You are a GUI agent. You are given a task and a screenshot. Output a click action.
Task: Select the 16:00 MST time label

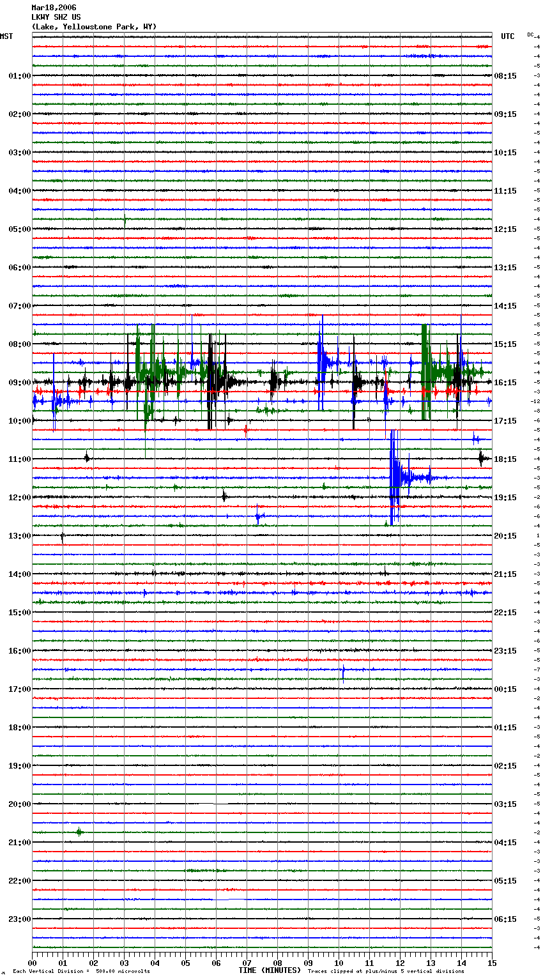point(20,651)
